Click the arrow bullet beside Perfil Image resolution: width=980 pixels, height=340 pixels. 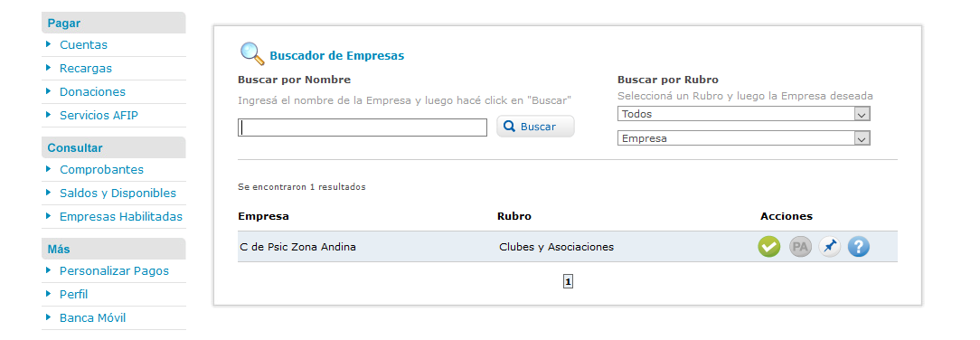[x=49, y=294]
